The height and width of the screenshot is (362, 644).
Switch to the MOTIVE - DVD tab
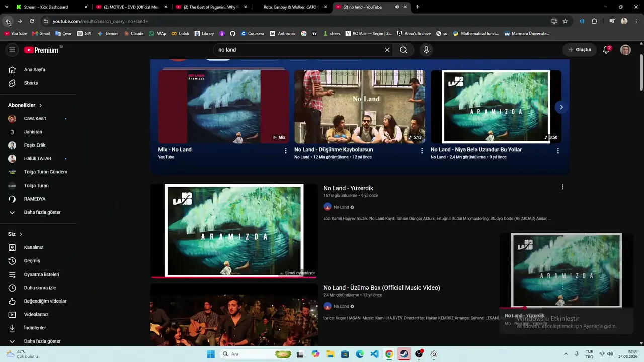131,7
